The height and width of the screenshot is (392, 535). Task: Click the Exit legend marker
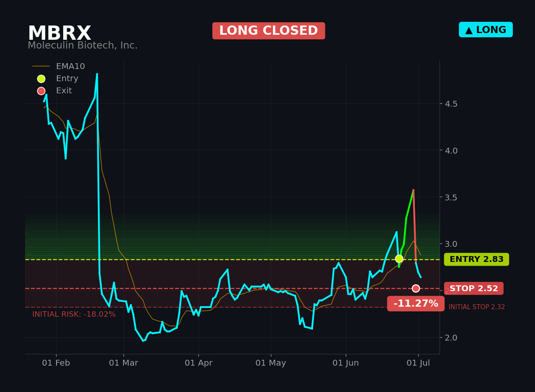[41, 91]
